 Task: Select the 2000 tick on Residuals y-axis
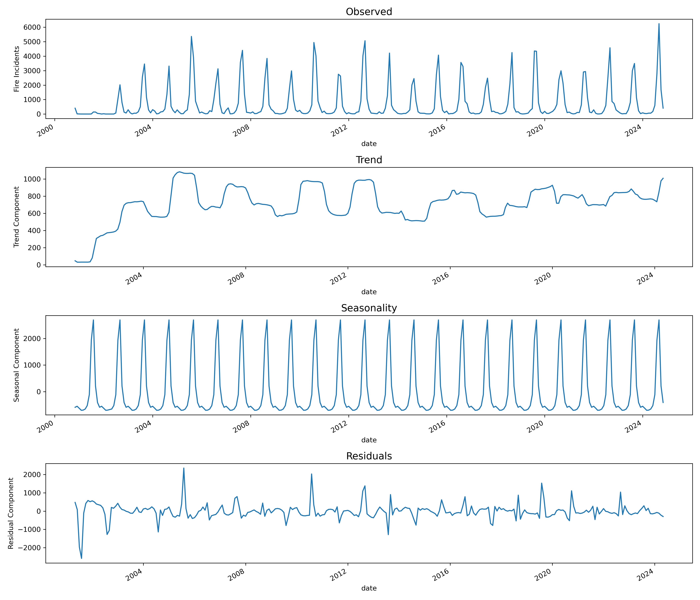[32, 475]
